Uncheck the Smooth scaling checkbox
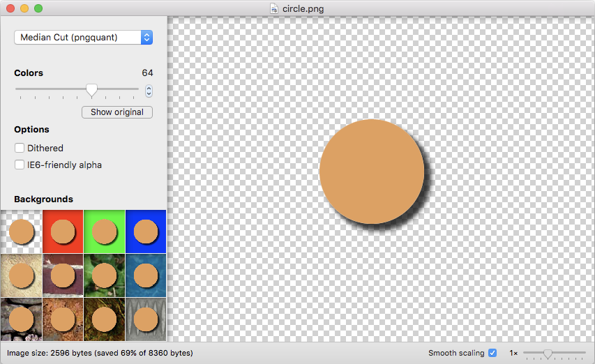595x364 pixels. click(x=492, y=353)
